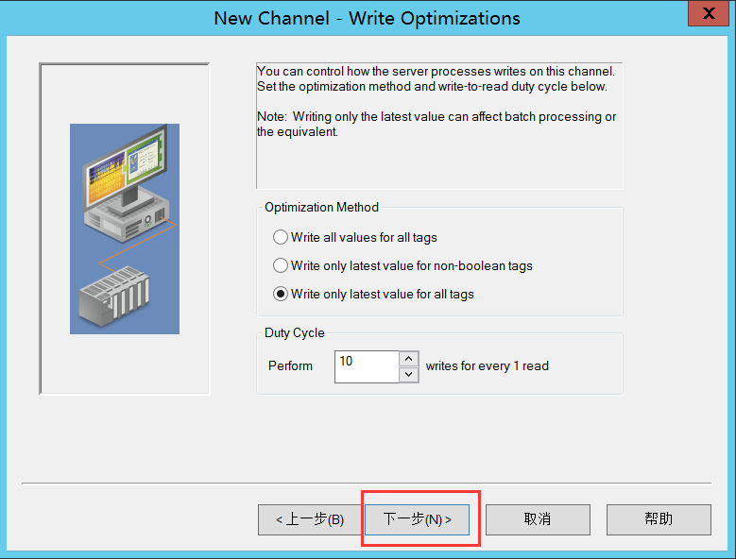Open help with the 帮助 button

pos(659,519)
